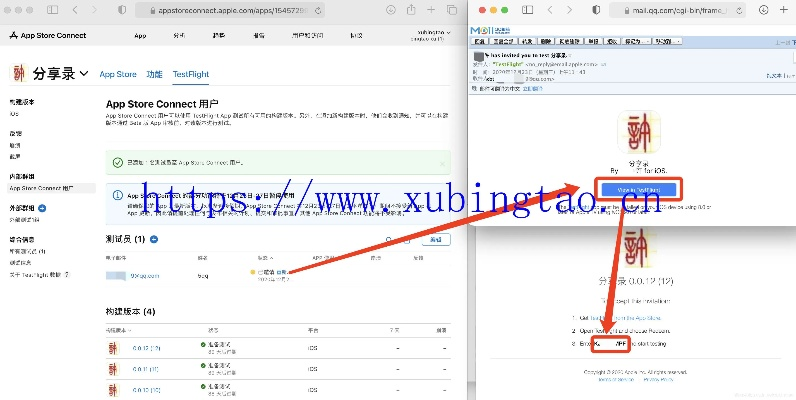
Task: Show downloads in the QQ Mail Safari window
Action: [x=764, y=10]
